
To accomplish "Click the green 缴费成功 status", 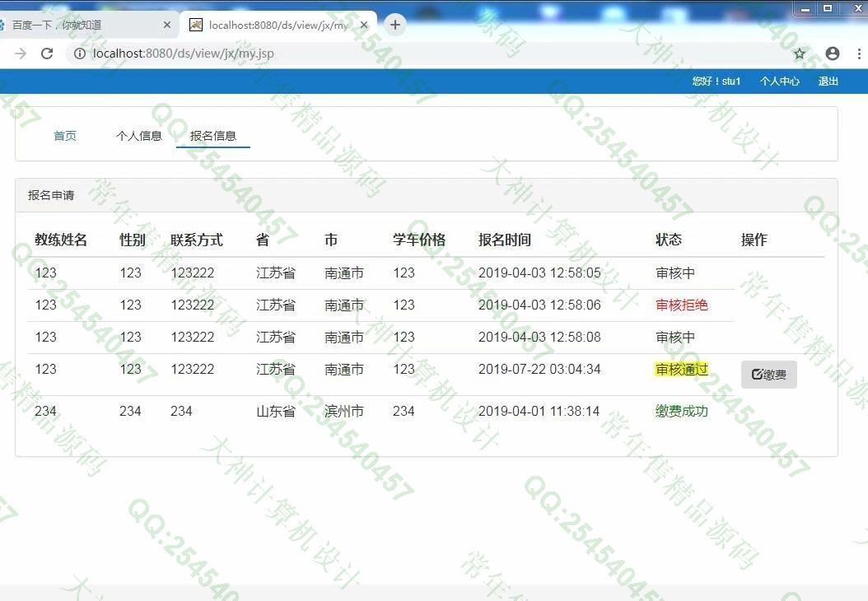I will (x=681, y=411).
